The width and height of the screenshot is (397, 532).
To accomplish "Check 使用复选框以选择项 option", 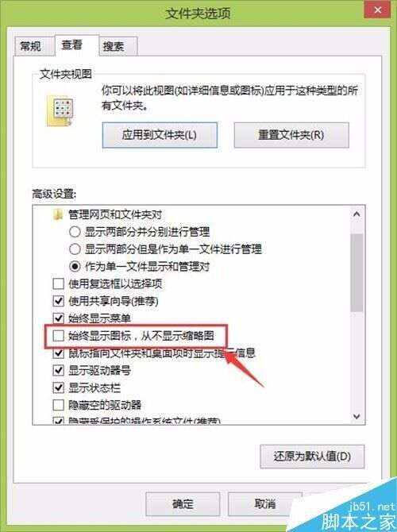I will coord(59,283).
